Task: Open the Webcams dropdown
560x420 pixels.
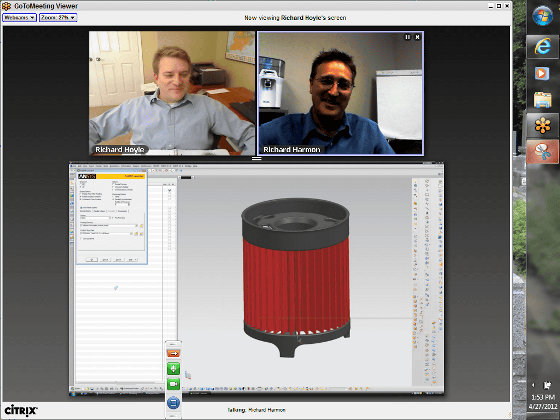Action: (x=19, y=18)
